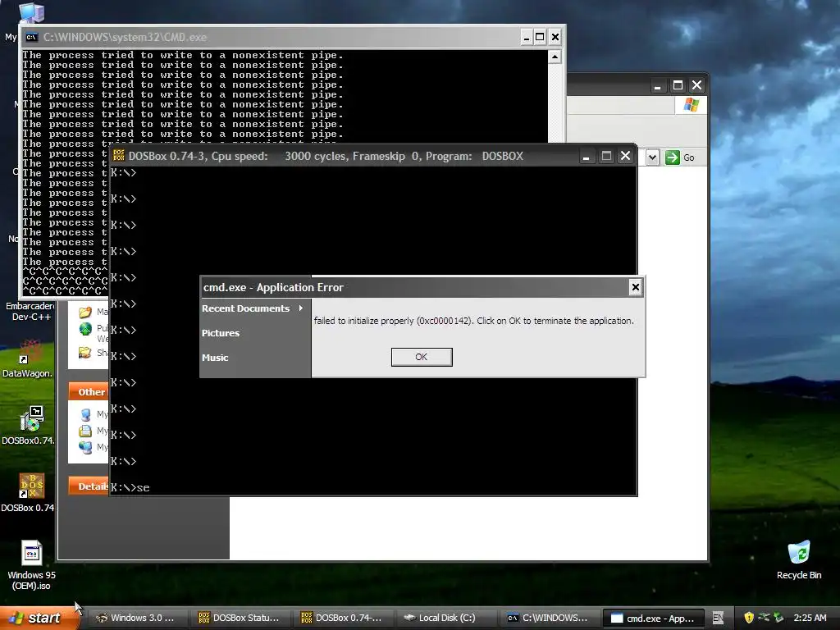Expand the Details panel header
The image size is (840, 630).
click(89, 486)
